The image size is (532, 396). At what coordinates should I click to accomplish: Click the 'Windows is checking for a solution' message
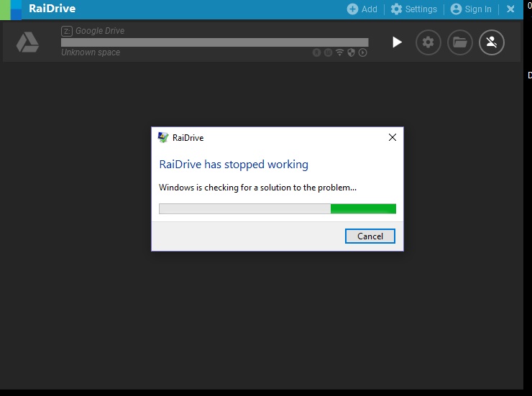[257, 188]
